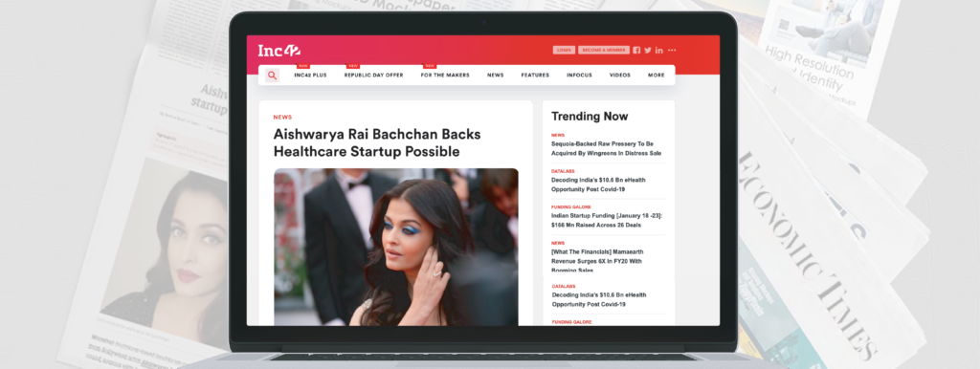
Task: Open the Features navigation item
Action: (535, 75)
